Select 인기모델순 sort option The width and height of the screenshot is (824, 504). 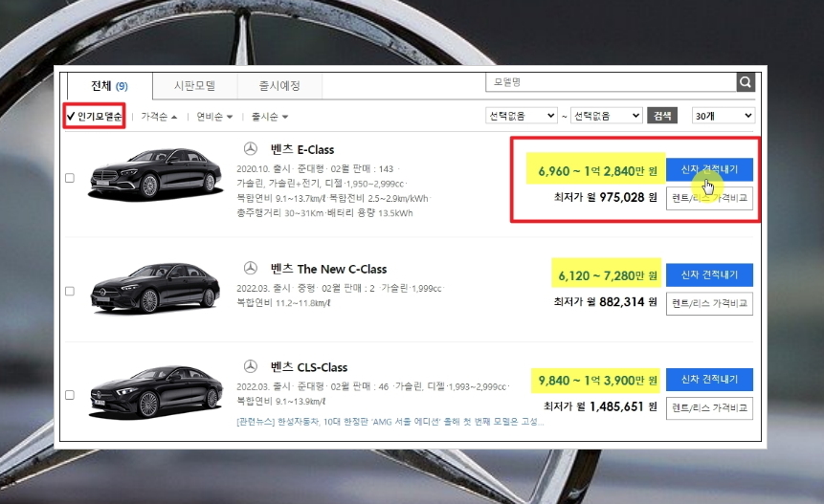click(95, 116)
